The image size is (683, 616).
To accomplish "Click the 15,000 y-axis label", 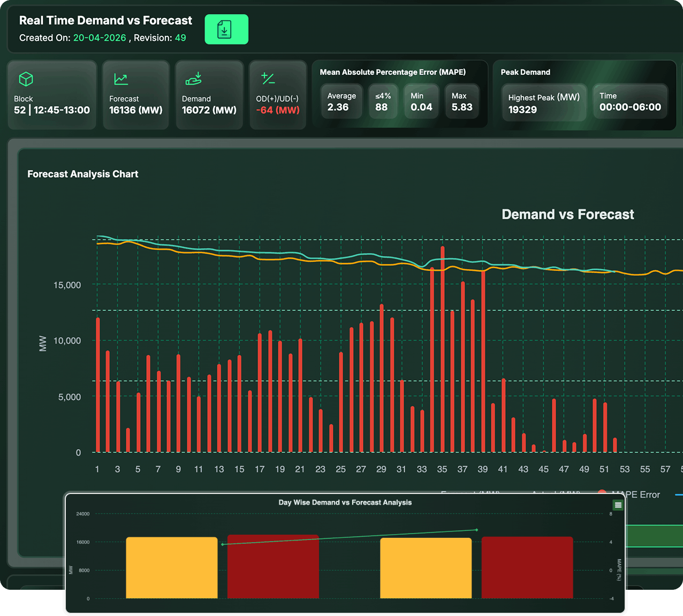I will click(x=67, y=285).
